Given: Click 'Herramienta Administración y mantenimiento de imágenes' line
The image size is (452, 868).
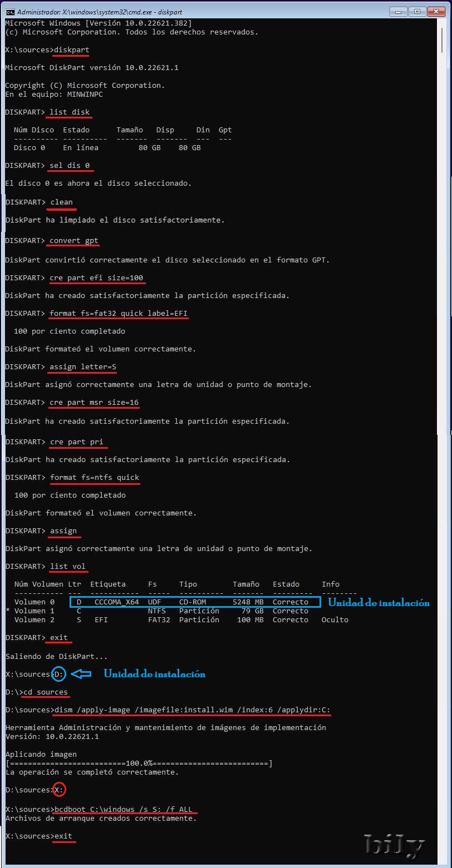Looking at the screenshot, I should point(165,728).
